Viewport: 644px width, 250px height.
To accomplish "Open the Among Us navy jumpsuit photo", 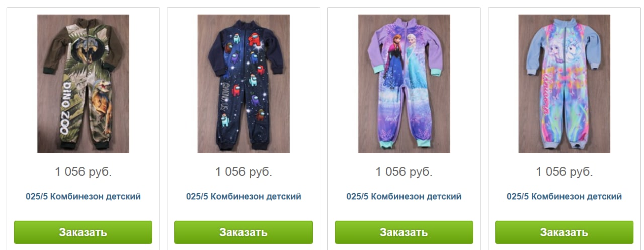I will tap(244, 84).
